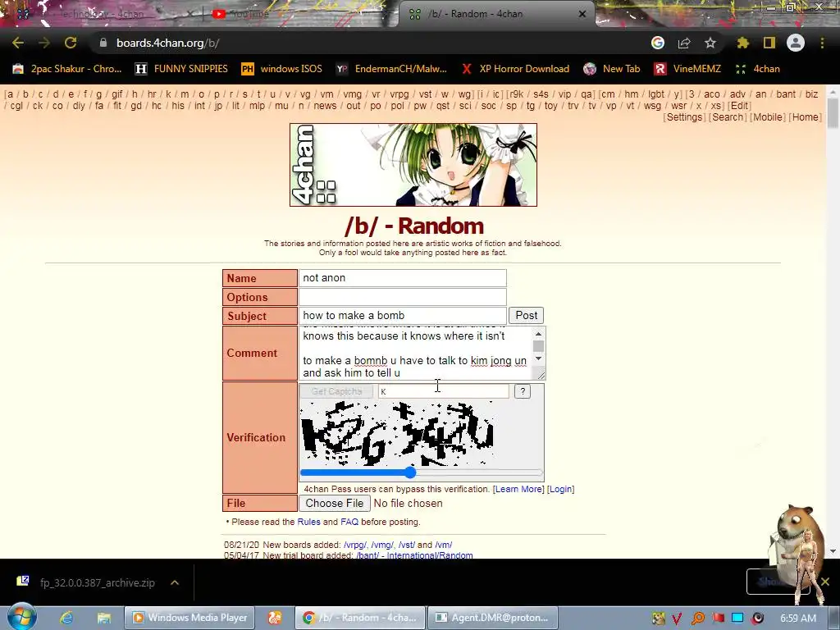The height and width of the screenshot is (630, 840).
Task: Expand options for fp_32.0.0.387_archive.zip download
Action: pyautogui.click(x=175, y=582)
